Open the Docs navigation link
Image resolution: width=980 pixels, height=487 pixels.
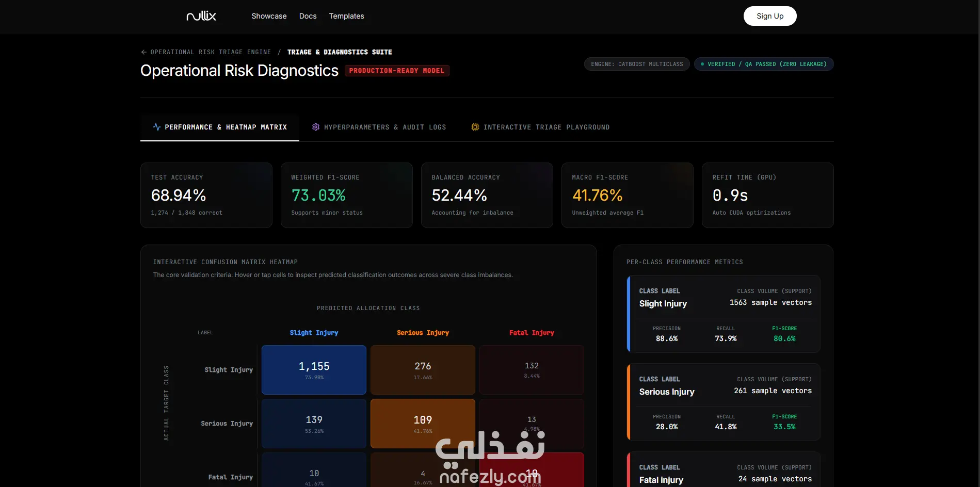308,16
